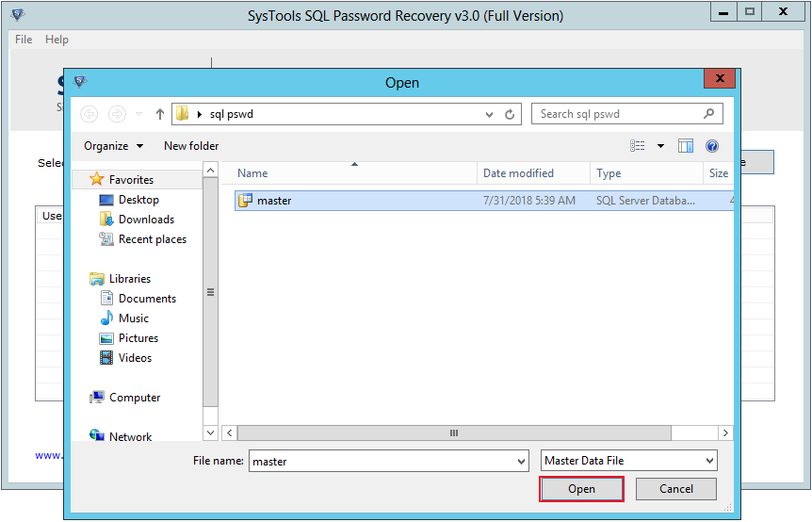Sort by the Type column header
Viewport: 812px width, 522px height.
point(646,173)
